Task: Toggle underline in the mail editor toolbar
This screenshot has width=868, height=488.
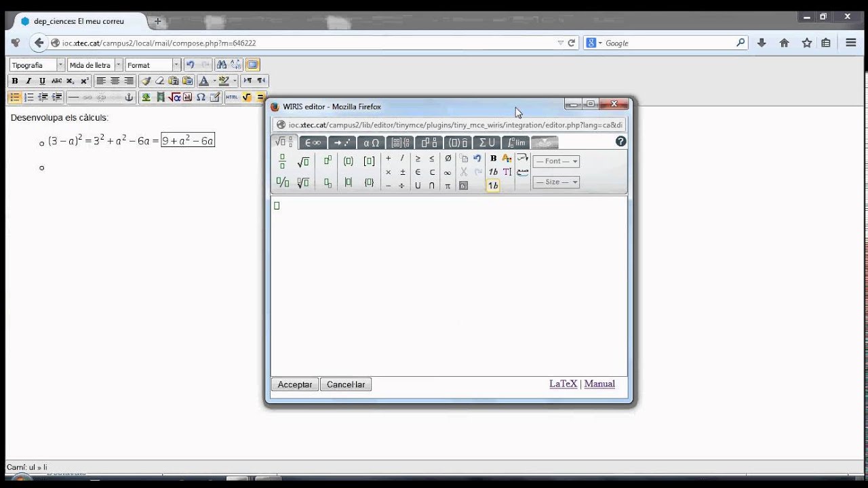Action: tap(42, 81)
